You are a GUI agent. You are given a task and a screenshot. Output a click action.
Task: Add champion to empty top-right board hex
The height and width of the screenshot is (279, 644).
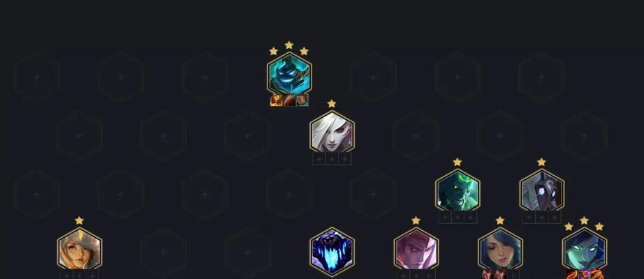541,77
